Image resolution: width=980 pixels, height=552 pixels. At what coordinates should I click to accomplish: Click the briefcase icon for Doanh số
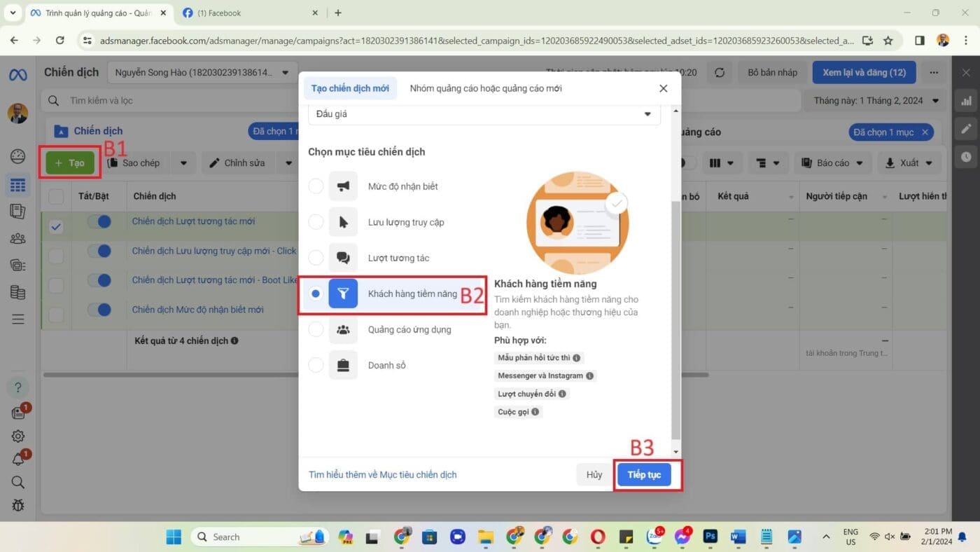coord(343,365)
